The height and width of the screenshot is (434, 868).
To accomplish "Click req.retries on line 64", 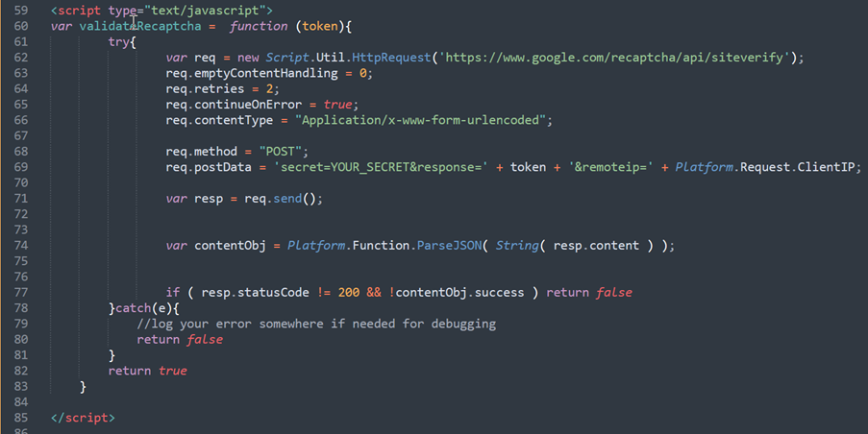I will [205, 89].
